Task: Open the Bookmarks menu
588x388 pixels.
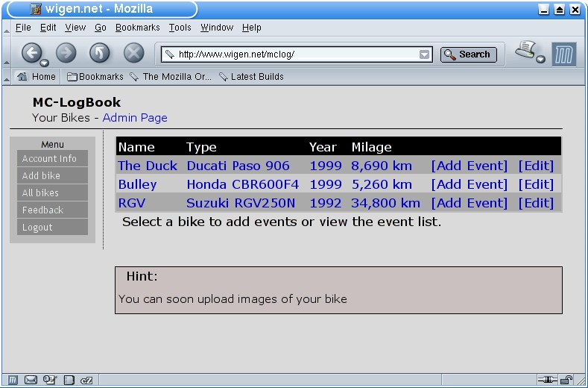Action: point(138,28)
